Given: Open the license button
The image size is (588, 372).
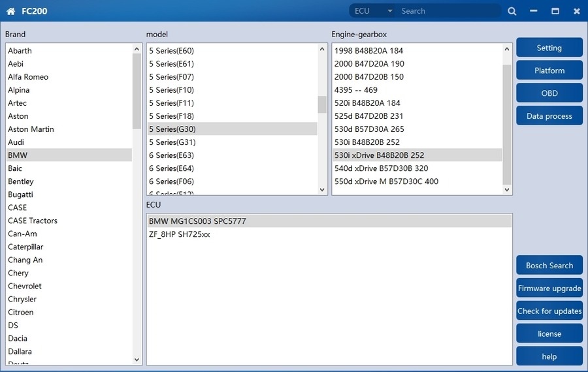Looking at the screenshot, I should [549, 334].
